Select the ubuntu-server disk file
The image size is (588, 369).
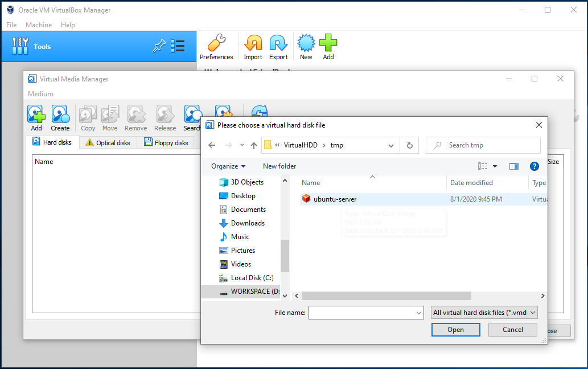(423, 199)
